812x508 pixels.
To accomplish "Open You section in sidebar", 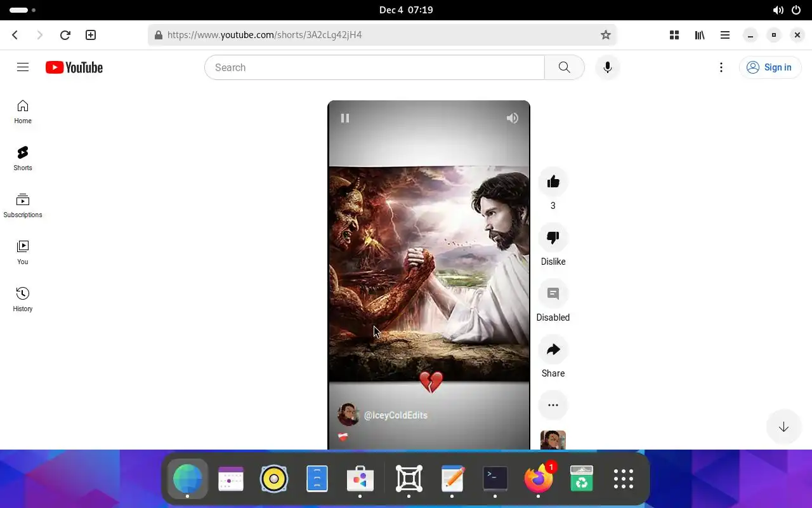I will click(23, 253).
